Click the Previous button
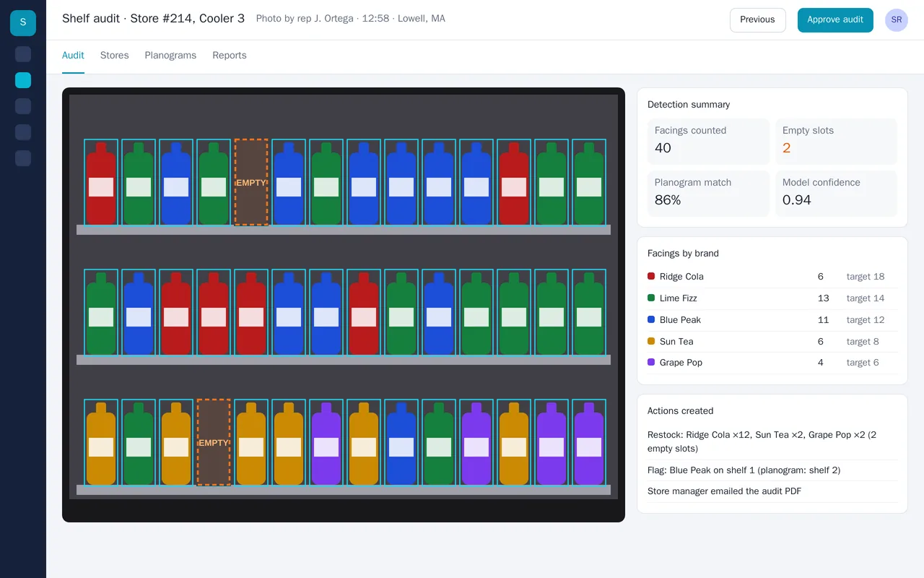The image size is (924, 578). 757,20
